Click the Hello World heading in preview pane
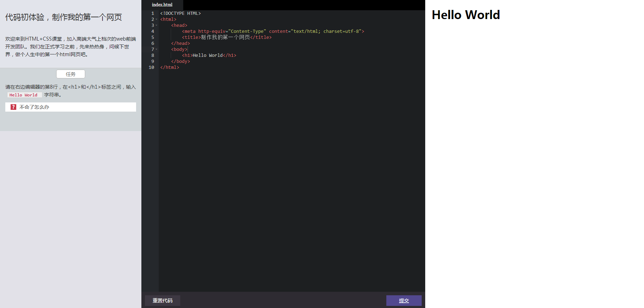 click(466, 15)
